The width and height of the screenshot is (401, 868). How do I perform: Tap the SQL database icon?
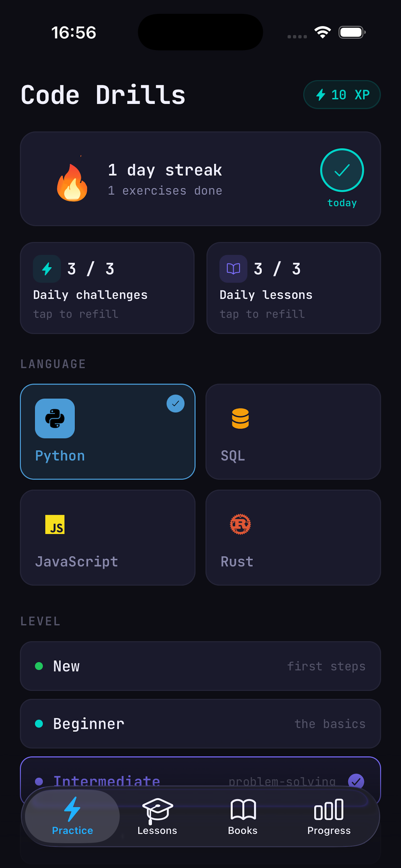coord(240,418)
